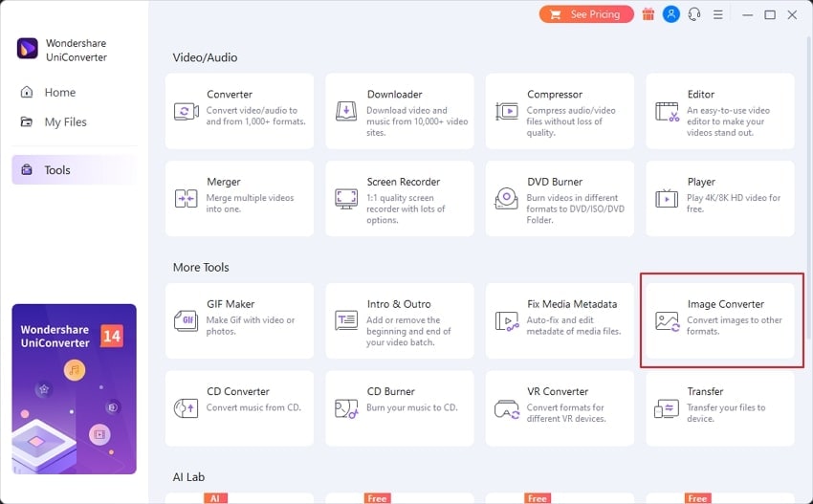Minimize the UniConverter window
This screenshot has height=504, width=813.
point(747,14)
